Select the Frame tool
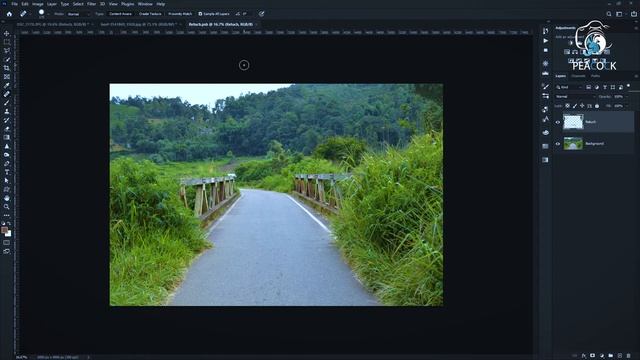This screenshot has width=640, height=360. 7,77
